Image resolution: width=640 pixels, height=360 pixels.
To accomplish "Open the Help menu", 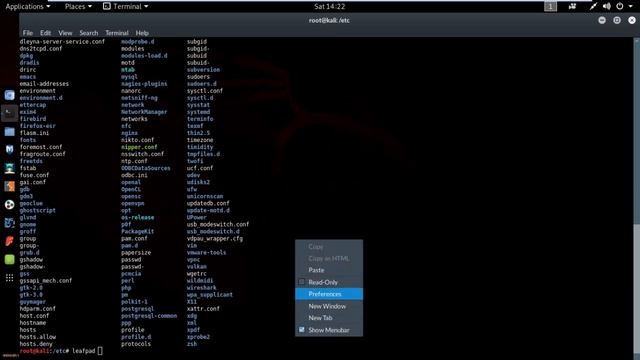I will pyautogui.click(x=142, y=33).
